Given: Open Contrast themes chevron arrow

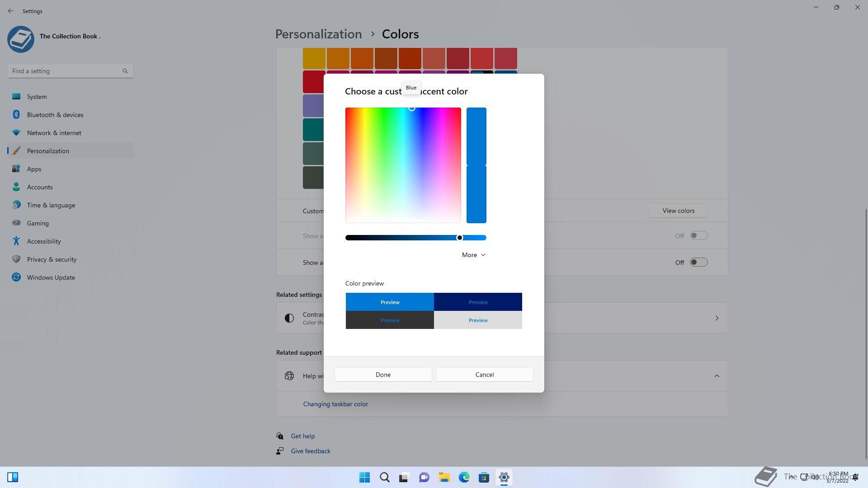Looking at the screenshot, I should coord(717,318).
